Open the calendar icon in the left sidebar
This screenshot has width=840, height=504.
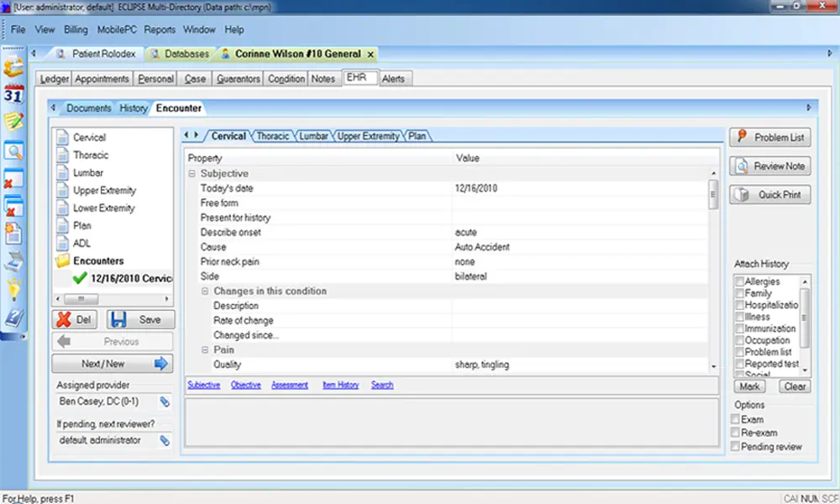coord(13,96)
